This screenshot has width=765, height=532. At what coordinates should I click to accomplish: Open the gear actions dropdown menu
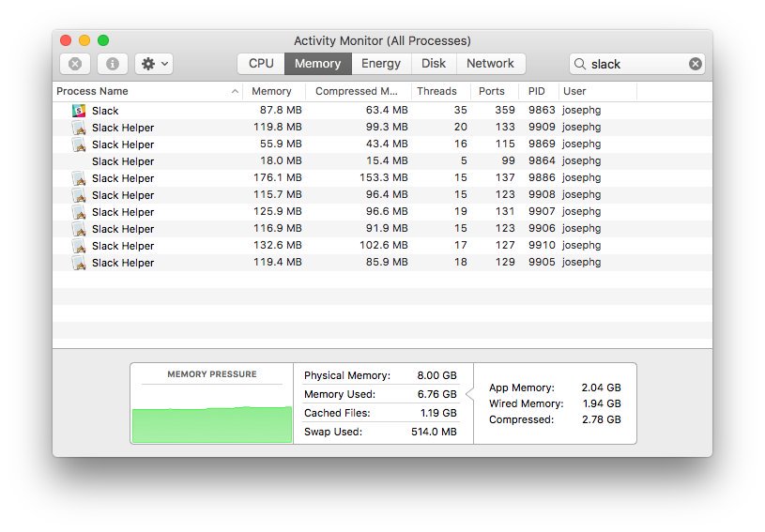click(154, 64)
